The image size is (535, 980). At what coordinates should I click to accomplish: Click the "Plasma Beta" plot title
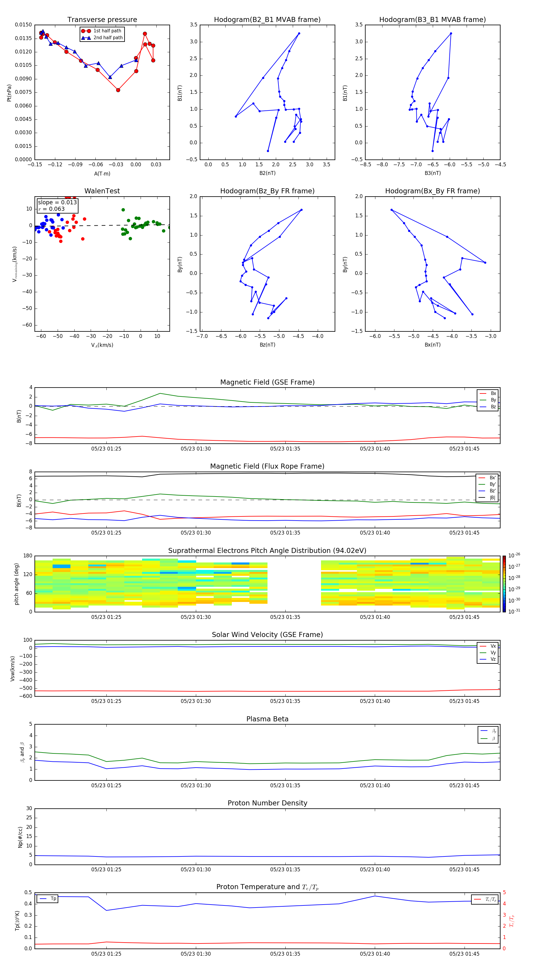[x=267, y=719]
